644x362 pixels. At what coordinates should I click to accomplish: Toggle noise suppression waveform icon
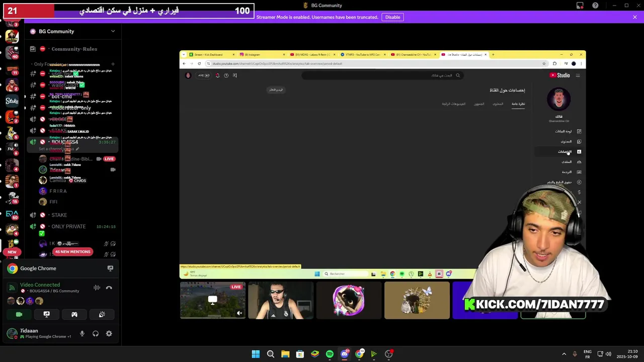point(97,288)
